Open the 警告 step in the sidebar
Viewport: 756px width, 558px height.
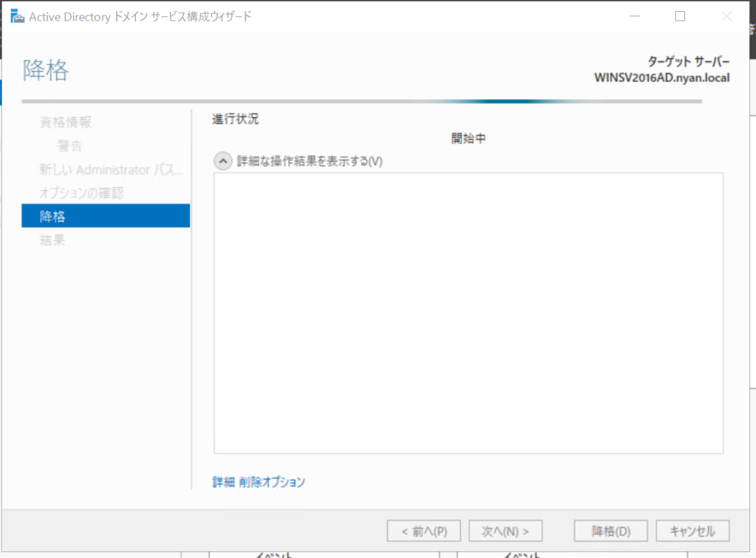pos(70,146)
